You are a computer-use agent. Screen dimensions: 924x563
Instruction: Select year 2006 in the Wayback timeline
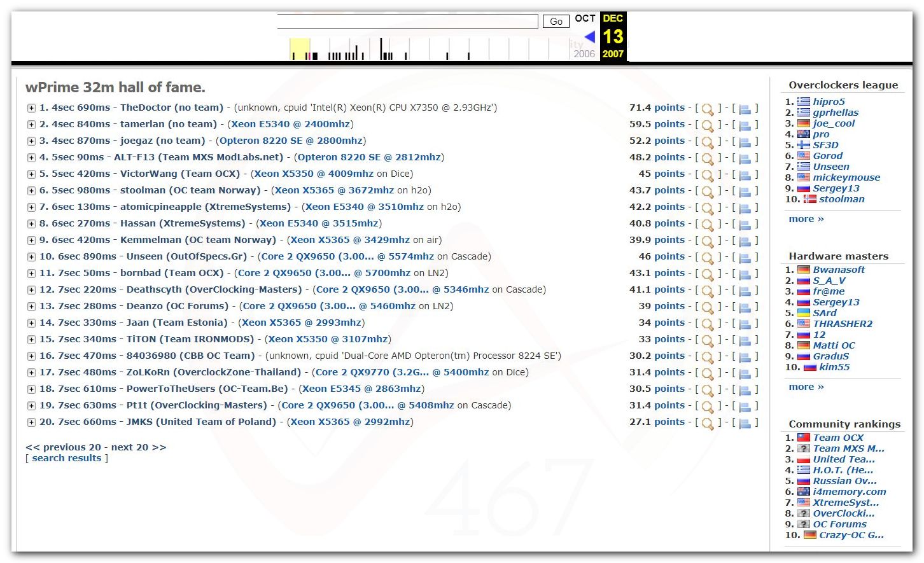click(584, 54)
